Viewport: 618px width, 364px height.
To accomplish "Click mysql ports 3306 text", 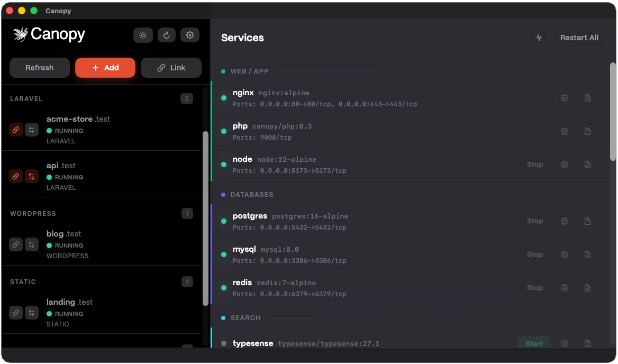I will point(289,261).
